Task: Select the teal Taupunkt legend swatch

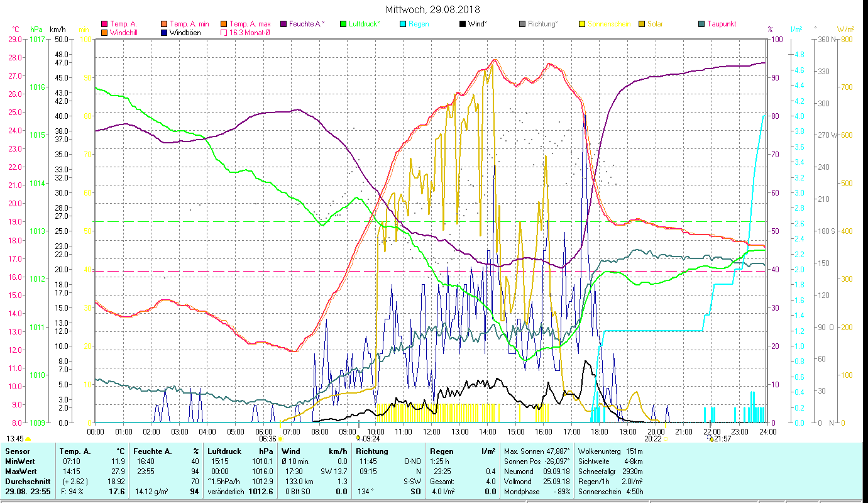Action: click(701, 24)
